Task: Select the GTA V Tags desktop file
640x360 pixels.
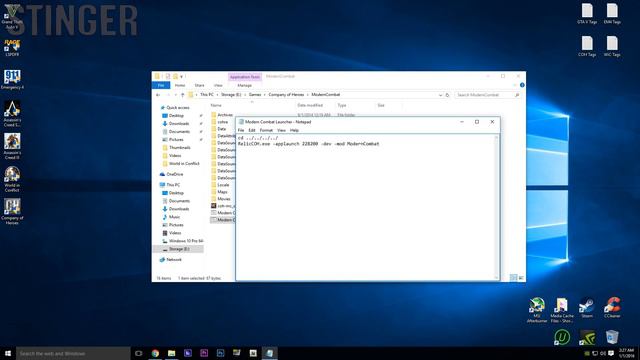Action: pos(587,13)
